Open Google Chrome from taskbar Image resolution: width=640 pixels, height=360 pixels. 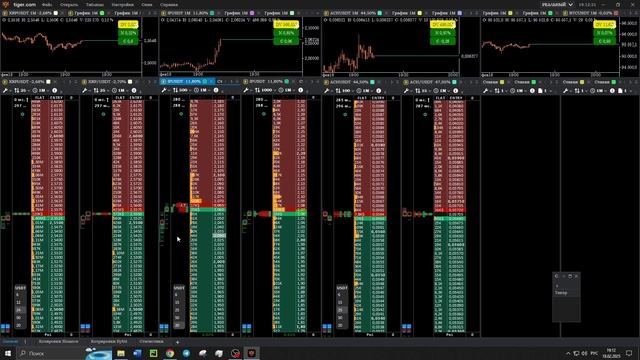point(170,353)
